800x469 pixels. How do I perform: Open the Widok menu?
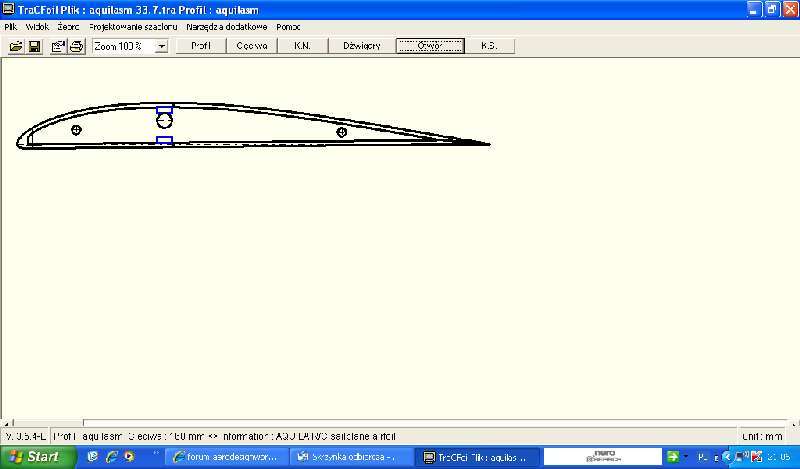point(38,27)
